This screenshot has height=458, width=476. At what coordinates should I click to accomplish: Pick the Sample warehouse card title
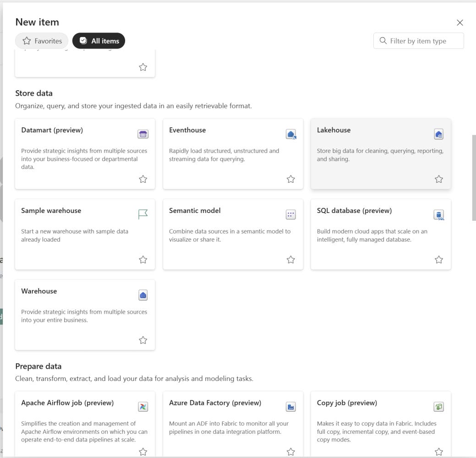tap(51, 210)
